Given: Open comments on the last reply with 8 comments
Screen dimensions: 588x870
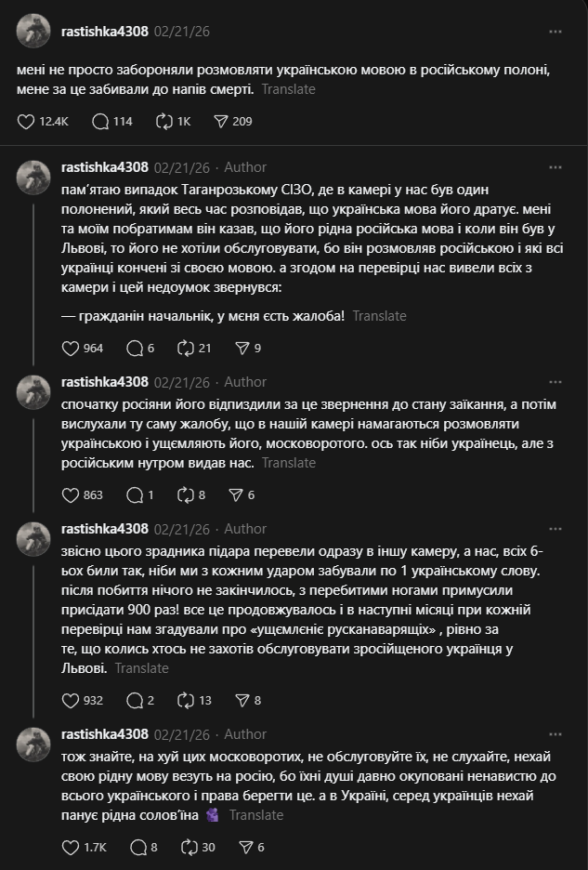Looking at the screenshot, I should pyautogui.click(x=138, y=847).
